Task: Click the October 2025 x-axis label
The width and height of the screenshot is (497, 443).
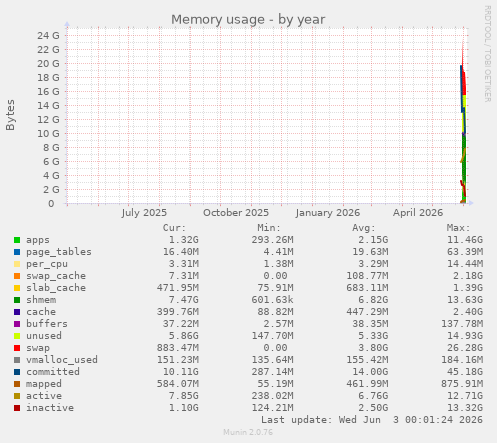Action: pyautogui.click(x=236, y=213)
